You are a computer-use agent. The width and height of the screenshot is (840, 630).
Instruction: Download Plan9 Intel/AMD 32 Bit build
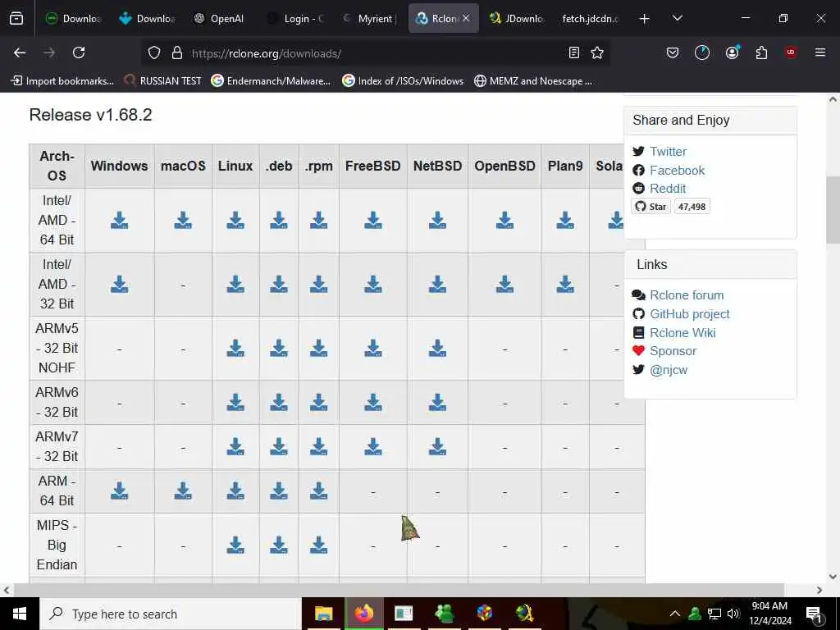tap(565, 285)
